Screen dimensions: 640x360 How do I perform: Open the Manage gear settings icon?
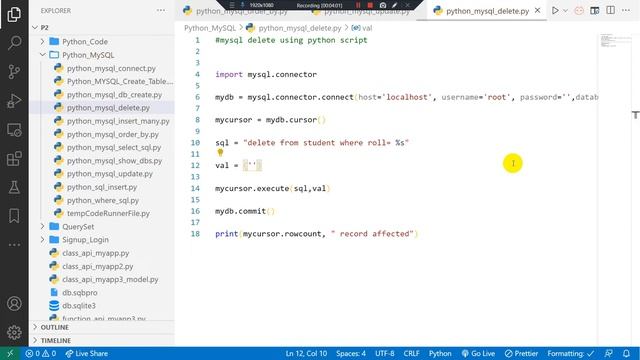[14, 332]
